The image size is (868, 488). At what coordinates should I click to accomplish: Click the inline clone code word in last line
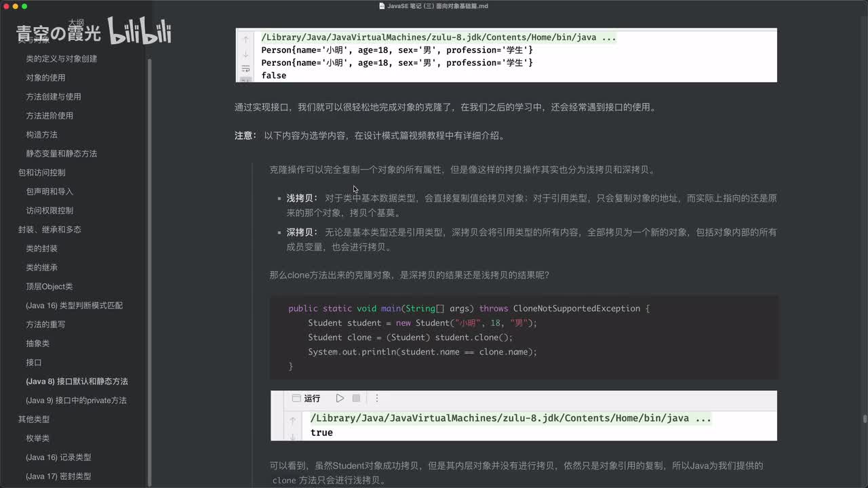pyautogui.click(x=283, y=481)
